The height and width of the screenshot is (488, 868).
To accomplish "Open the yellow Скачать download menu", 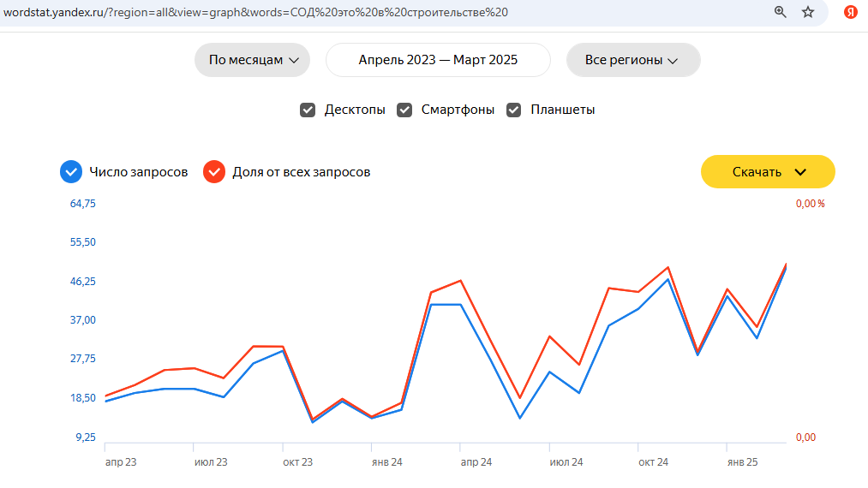I will pyautogui.click(x=768, y=172).
